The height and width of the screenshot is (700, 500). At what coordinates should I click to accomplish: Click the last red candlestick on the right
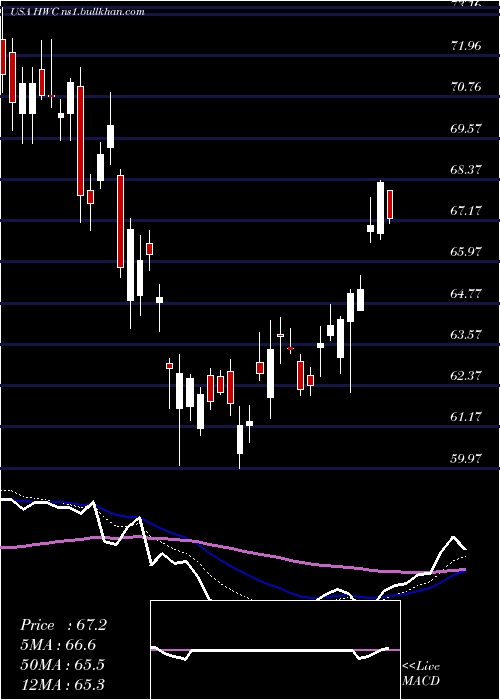(x=390, y=204)
